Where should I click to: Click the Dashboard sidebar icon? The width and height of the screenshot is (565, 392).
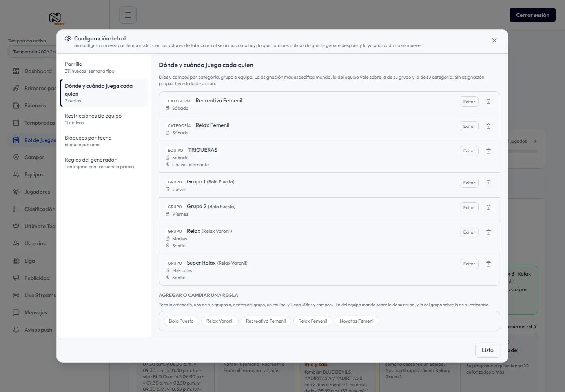[x=16, y=71]
